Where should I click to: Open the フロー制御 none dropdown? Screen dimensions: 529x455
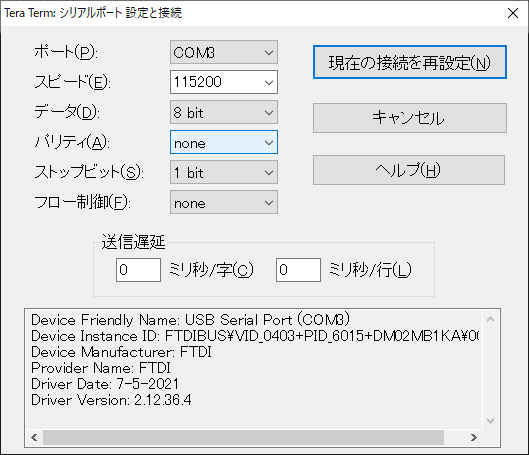(x=224, y=202)
